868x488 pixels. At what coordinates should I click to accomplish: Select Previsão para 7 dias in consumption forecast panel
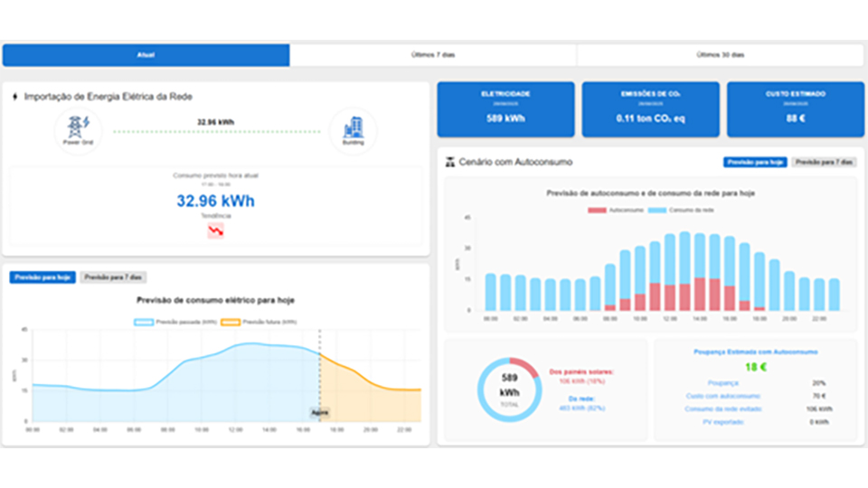coord(114,277)
